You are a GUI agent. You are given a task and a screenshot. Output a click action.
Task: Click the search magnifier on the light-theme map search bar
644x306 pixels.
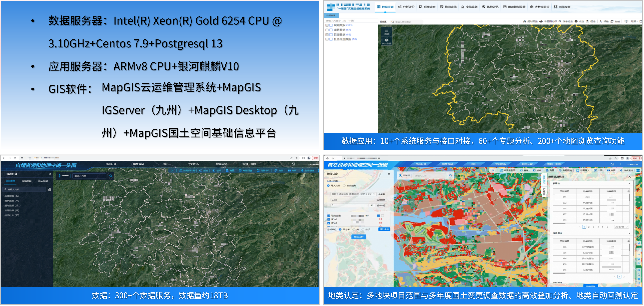451,176
